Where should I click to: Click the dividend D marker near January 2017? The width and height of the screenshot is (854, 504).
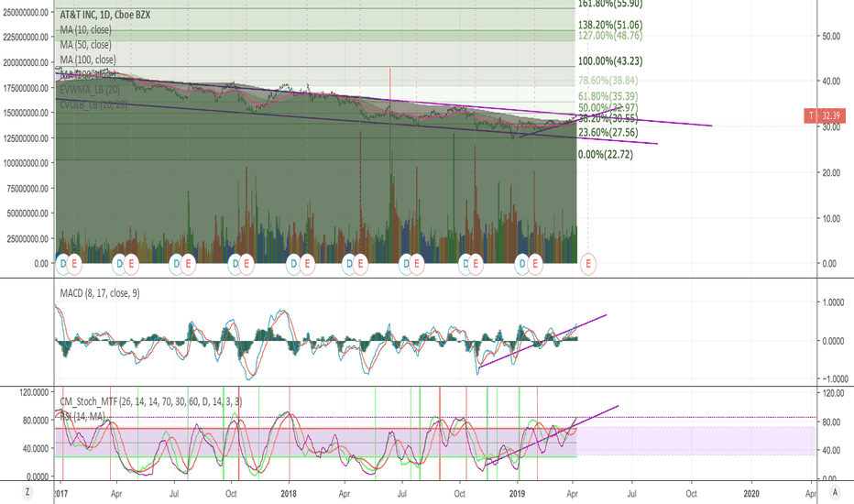click(x=63, y=264)
